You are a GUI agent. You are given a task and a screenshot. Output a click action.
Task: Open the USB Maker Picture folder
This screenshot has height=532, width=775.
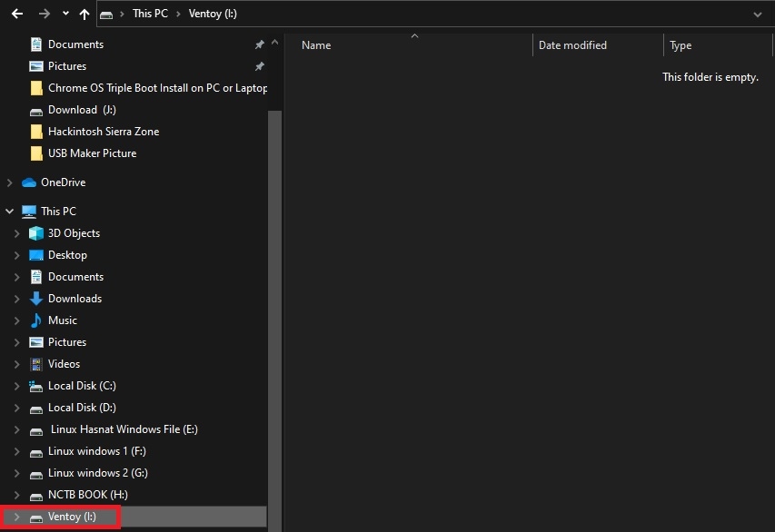92,153
